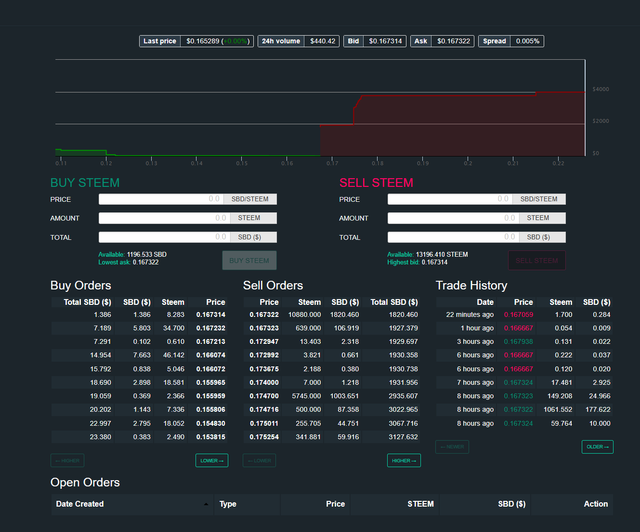Image resolution: width=640 pixels, height=532 pixels.
Task: Select the highest bid value 0.167314
Action: pyautogui.click(x=434, y=262)
